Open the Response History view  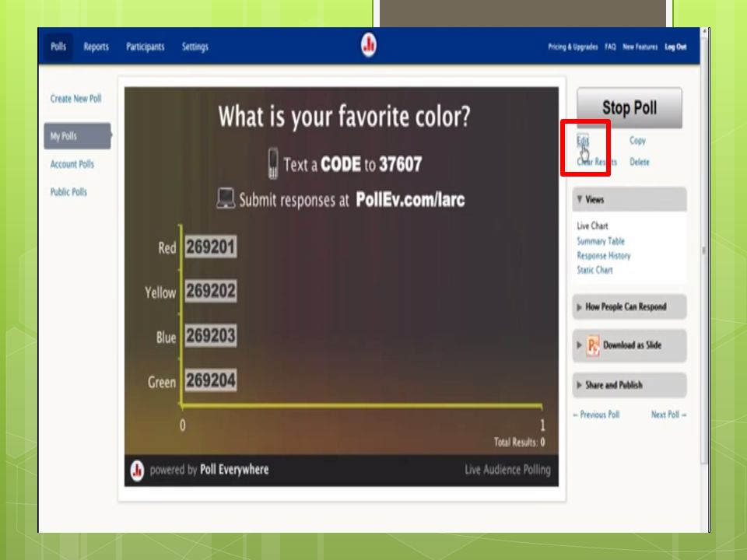click(604, 256)
